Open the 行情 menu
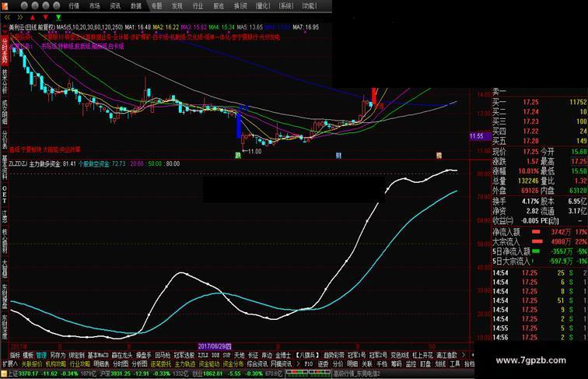588x379 pixels. (74, 6)
